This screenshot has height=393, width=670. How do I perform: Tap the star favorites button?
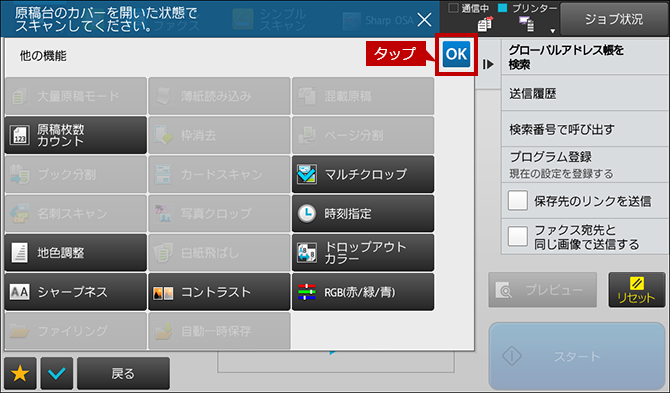coord(20,374)
